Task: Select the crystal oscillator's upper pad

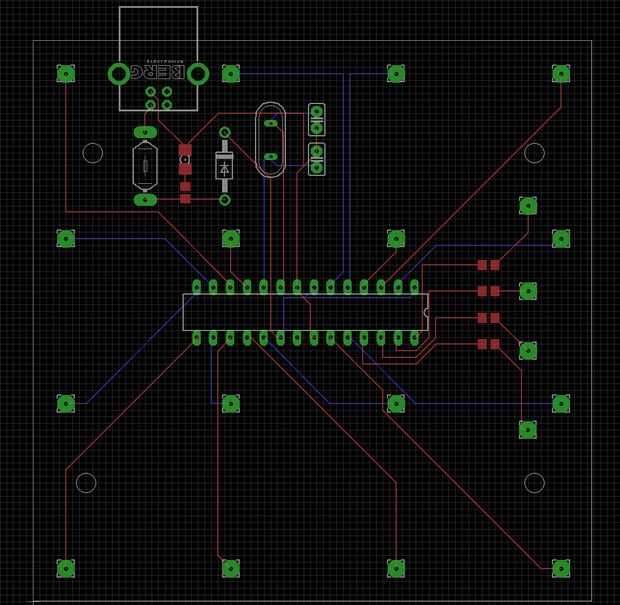Action: tap(270, 123)
